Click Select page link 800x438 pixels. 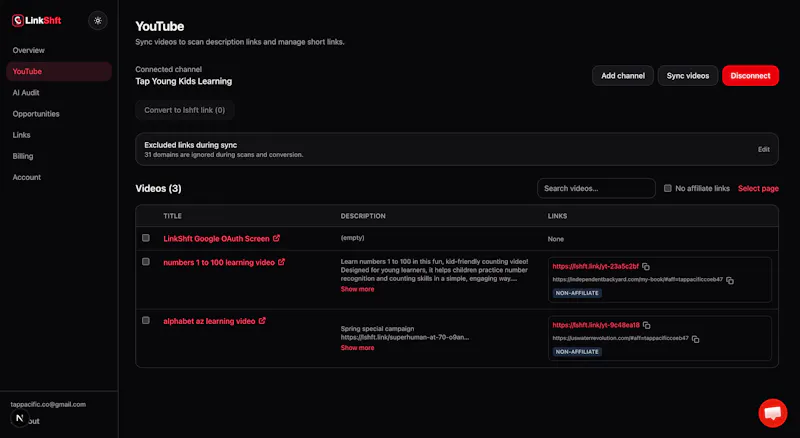758,188
